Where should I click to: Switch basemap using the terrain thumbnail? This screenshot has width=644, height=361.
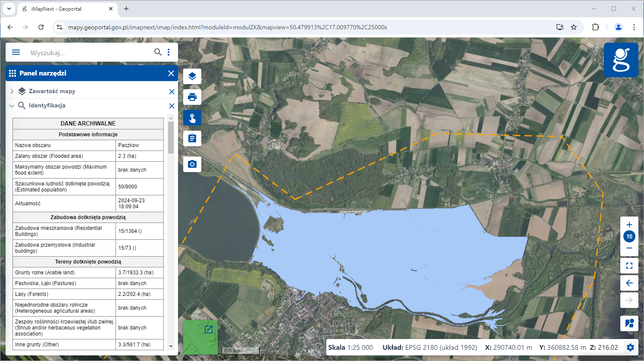(x=200, y=337)
